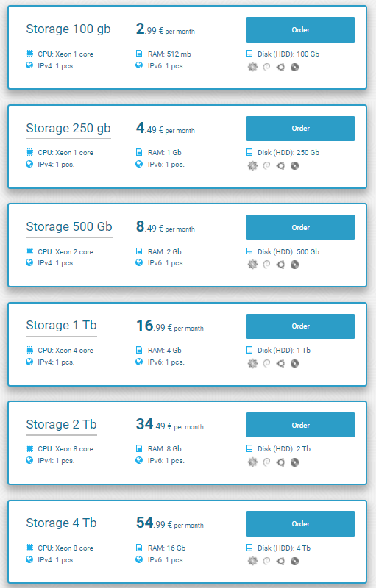Click the Storage 4 Tb heading
The height and width of the screenshot is (588, 376).
pos(62,523)
